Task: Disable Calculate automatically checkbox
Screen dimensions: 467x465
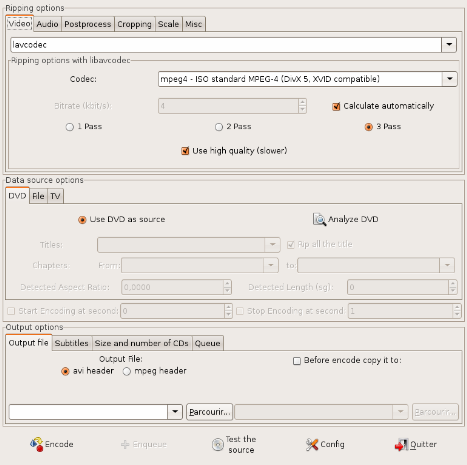Action: pos(336,106)
